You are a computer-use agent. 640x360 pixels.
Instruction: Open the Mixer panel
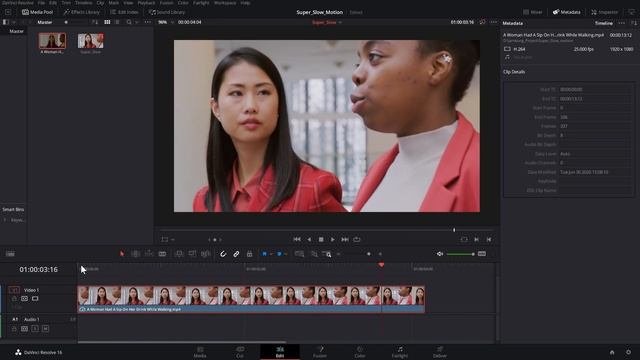(533, 12)
